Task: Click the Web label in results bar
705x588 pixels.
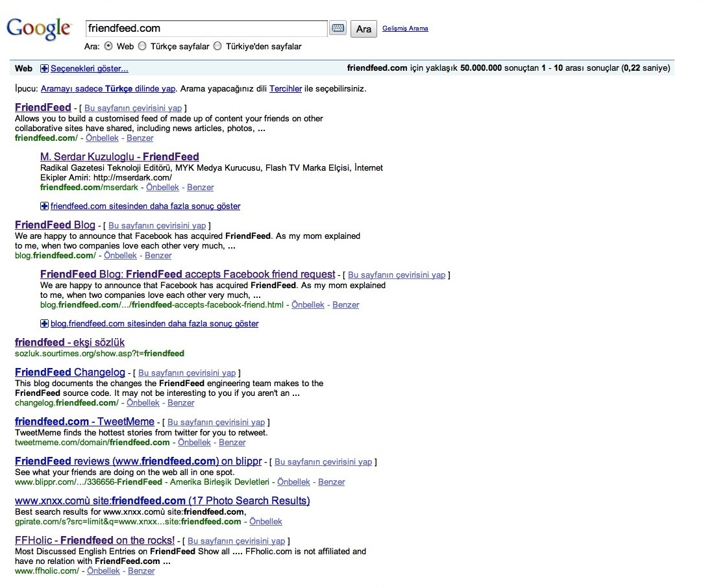Action: point(23,68)
